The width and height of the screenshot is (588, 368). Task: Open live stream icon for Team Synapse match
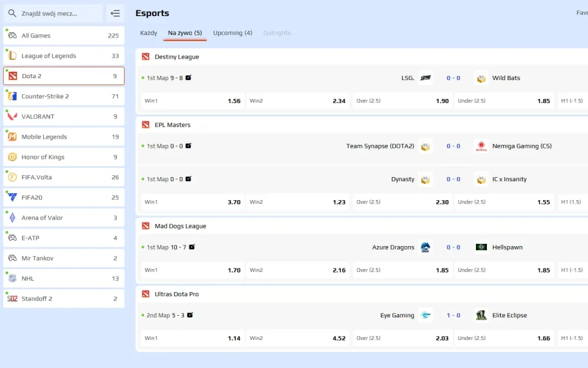188,145
